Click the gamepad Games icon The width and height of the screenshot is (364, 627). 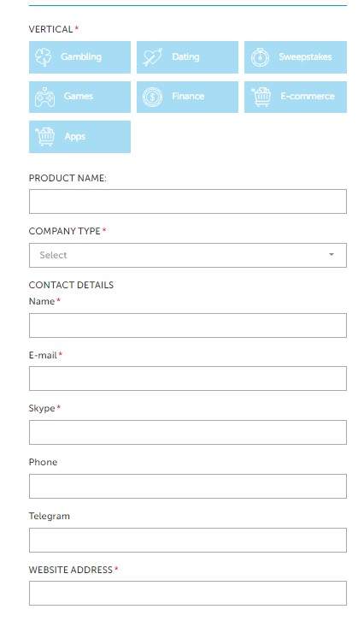point(44,97)
